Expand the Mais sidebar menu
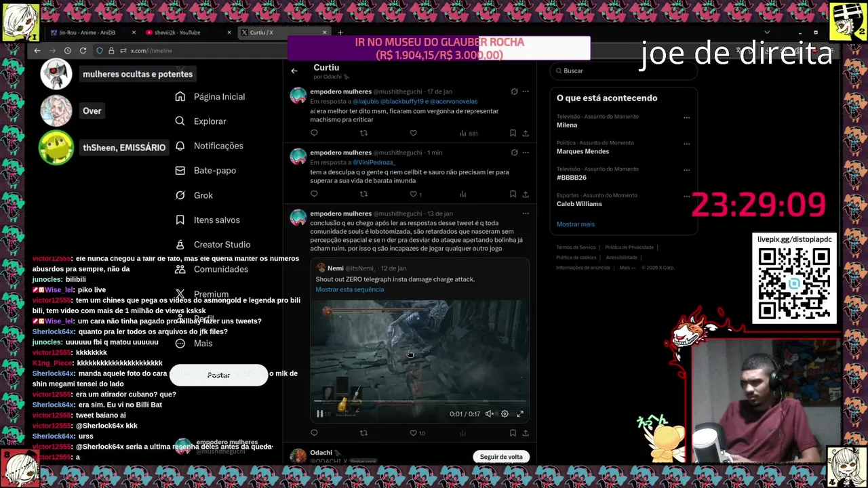Screen dimensions: 868x488 point(194,344)
